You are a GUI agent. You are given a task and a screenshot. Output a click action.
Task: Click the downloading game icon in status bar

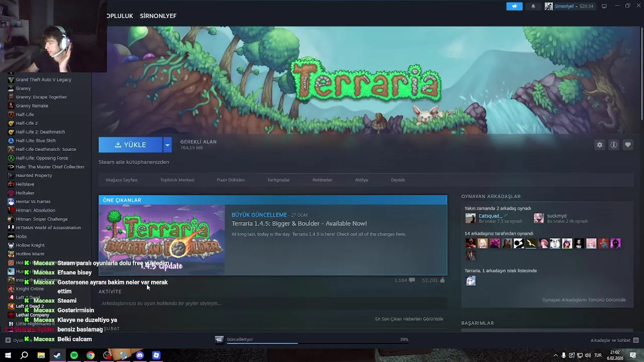[219, 340]
